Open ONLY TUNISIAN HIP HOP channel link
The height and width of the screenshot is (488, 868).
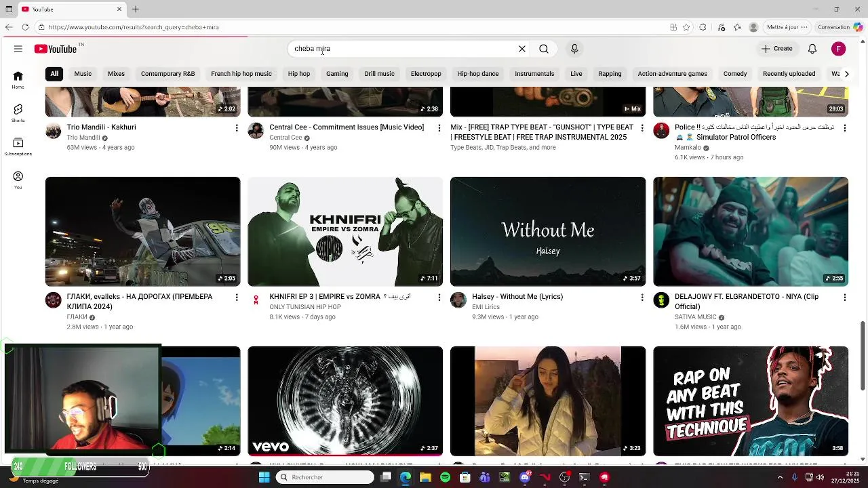[305, 307]
